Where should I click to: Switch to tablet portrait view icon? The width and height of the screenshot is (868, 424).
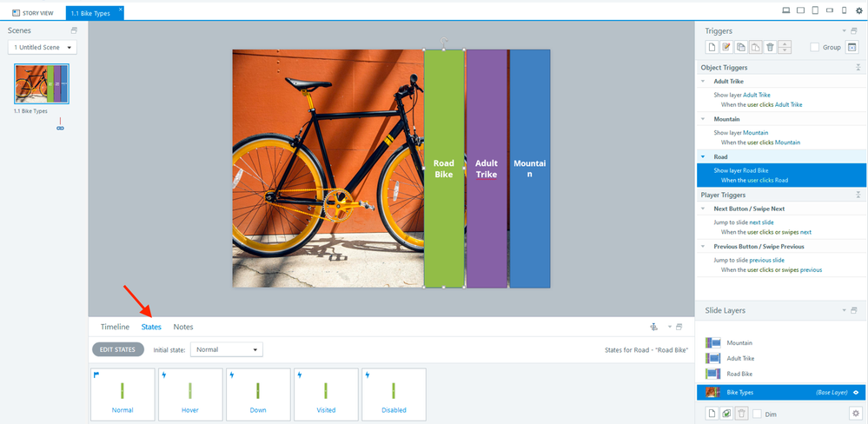pos(815,10)
